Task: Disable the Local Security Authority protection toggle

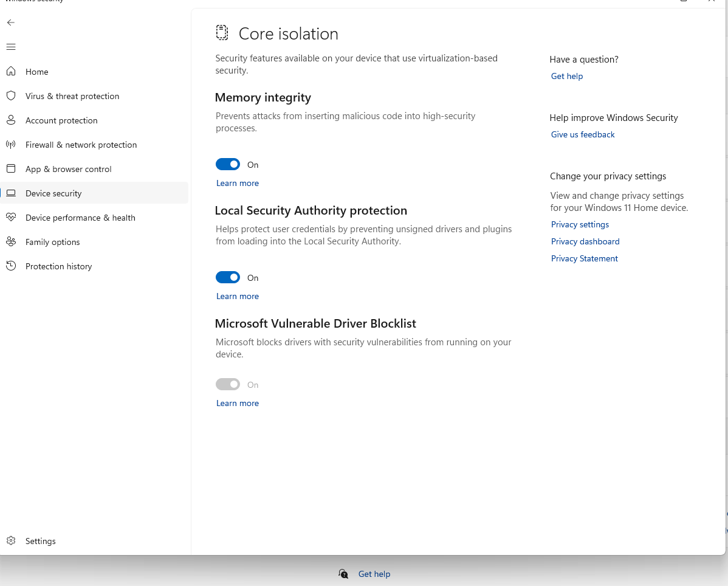Action: 228,278
